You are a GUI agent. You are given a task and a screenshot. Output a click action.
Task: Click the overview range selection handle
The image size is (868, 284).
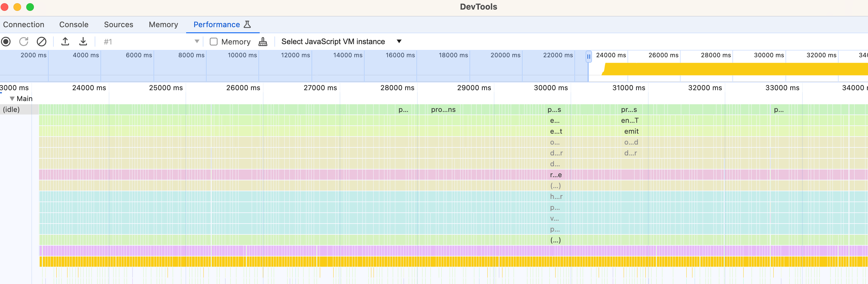coord(588,57)
